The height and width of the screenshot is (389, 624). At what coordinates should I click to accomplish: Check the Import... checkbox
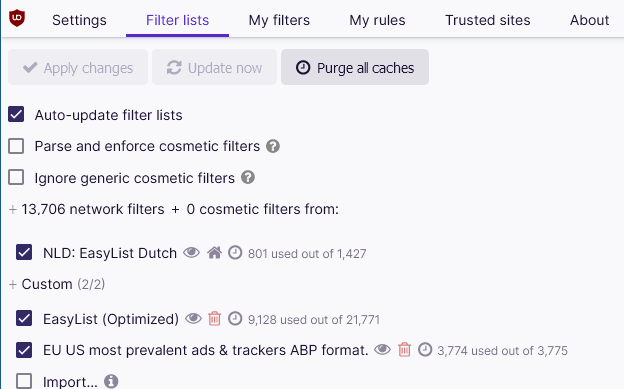(x=24, y=381)
